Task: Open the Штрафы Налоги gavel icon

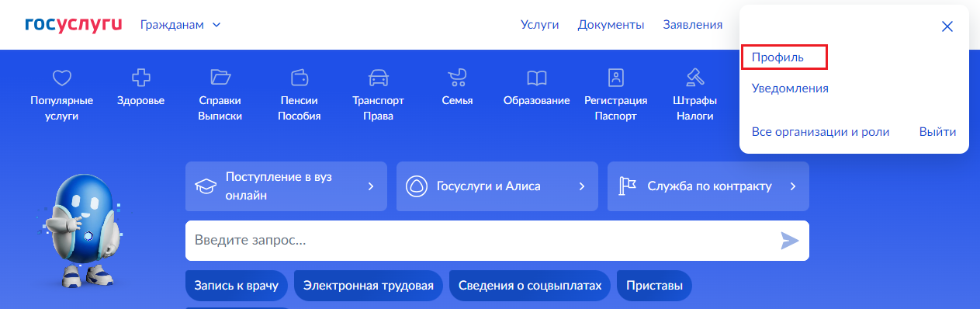Action: [x=694, y=78]
